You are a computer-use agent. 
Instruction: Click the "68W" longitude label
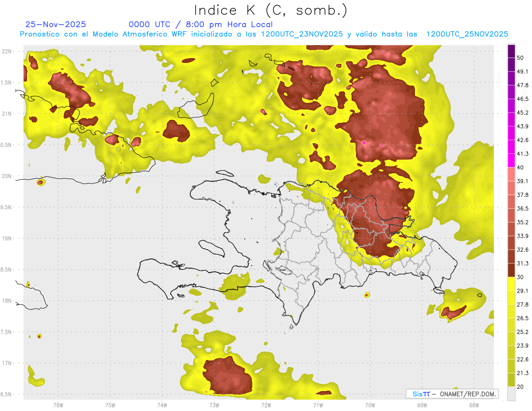coord(474,405)
